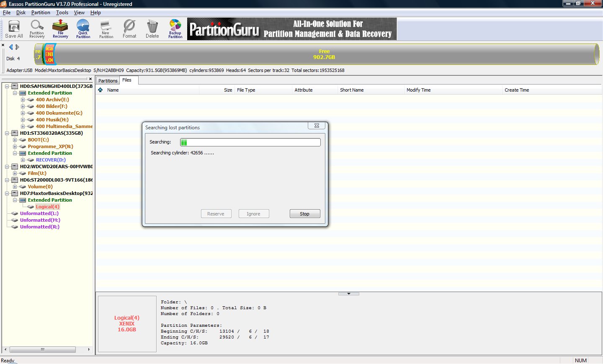This screenshot has height=364, width=603.
Task: Start Quick Partition tool
Action: pyautogui.click(x=83, y=29)
